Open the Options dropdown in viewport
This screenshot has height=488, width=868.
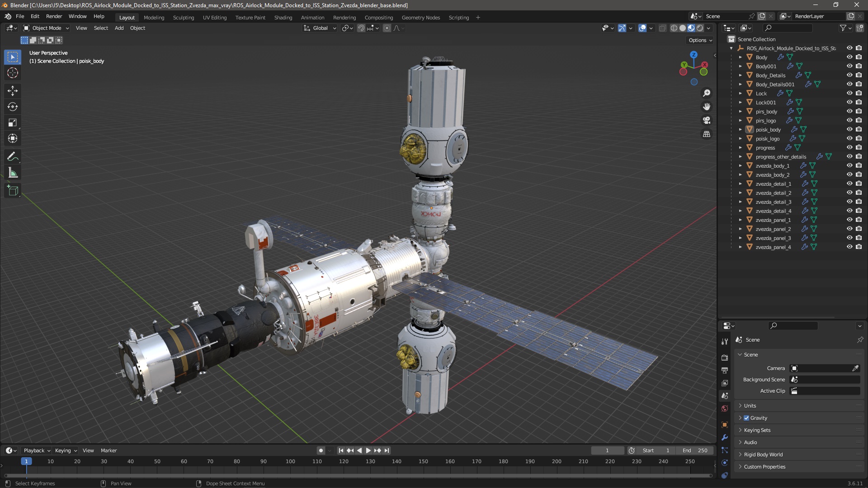[x=700, y=40]
